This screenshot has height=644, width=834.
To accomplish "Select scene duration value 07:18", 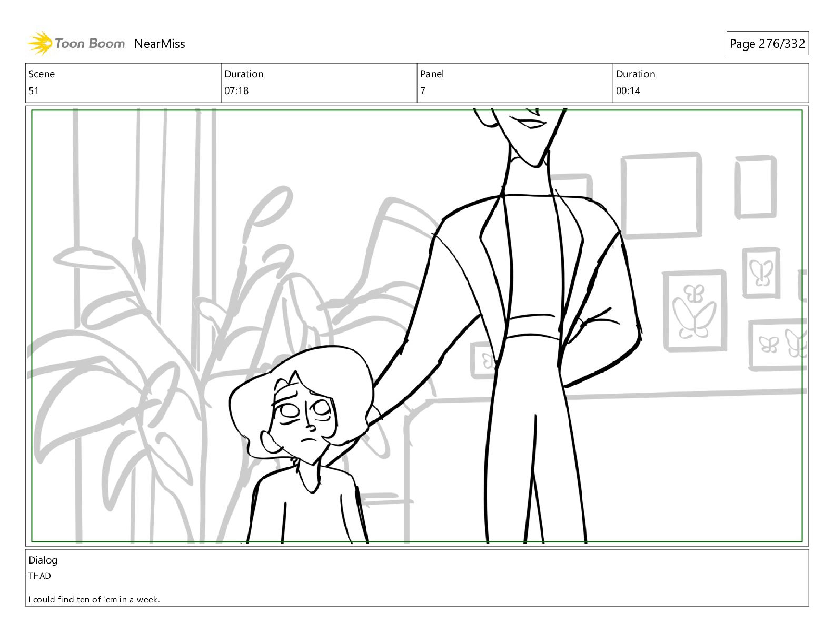I will [236, 90].
